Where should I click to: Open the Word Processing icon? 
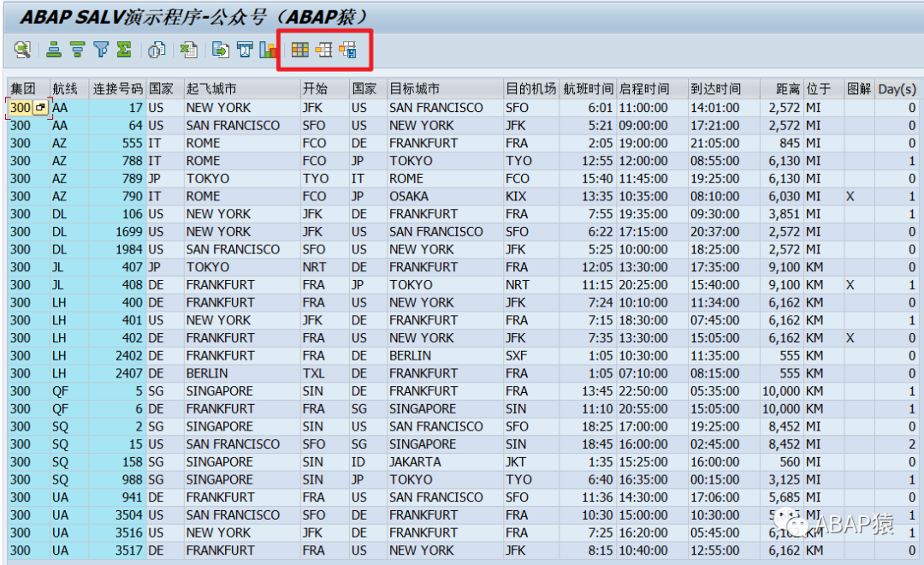point(245,50)
